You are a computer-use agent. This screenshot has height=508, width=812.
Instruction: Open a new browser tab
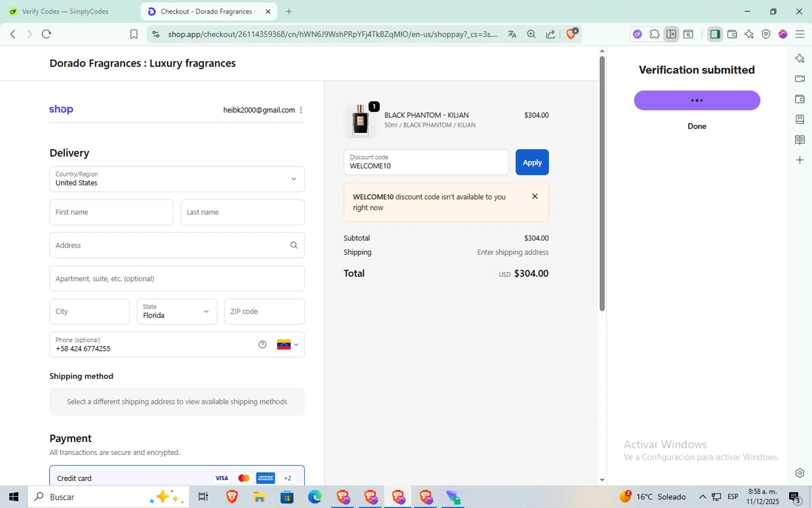pyautogui.click(x=289, y=11)
